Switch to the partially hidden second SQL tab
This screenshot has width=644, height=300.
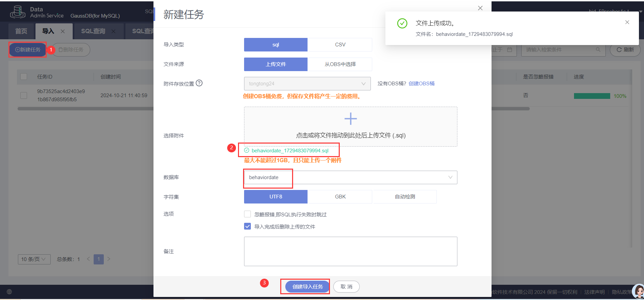140,31
